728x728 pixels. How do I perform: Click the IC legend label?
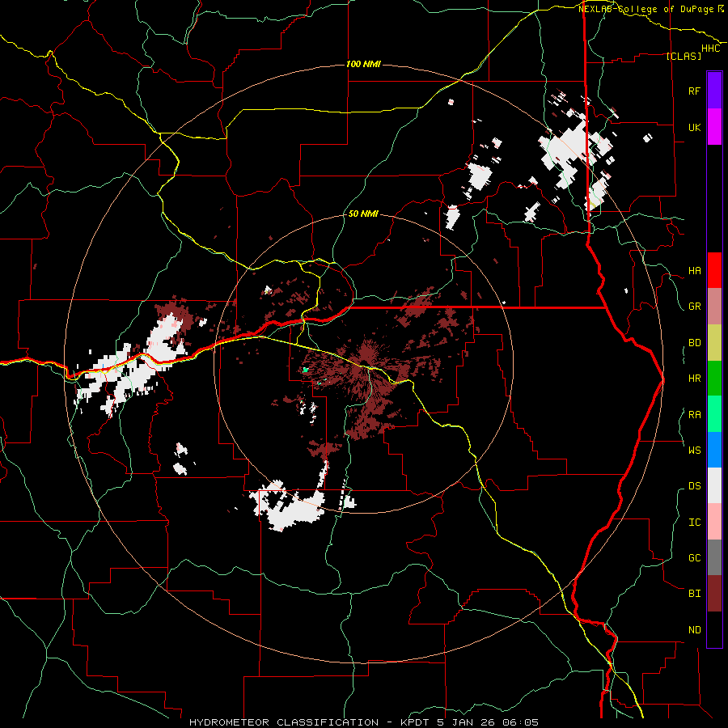[694, 523]
